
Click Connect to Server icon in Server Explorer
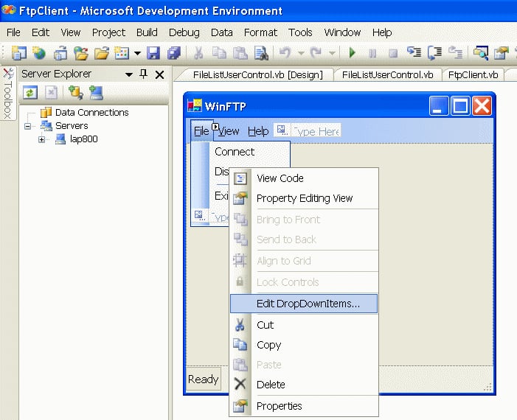click(x=96, y=93)
